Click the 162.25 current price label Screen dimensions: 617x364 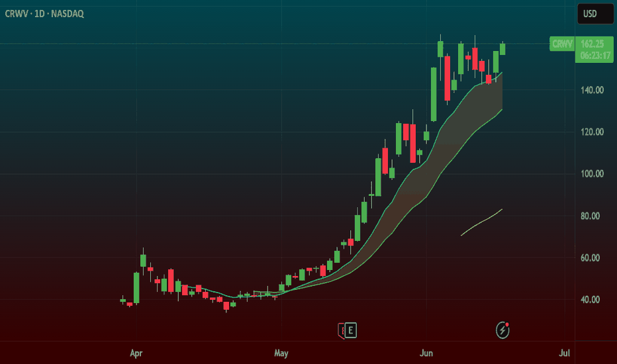point(593,44)
